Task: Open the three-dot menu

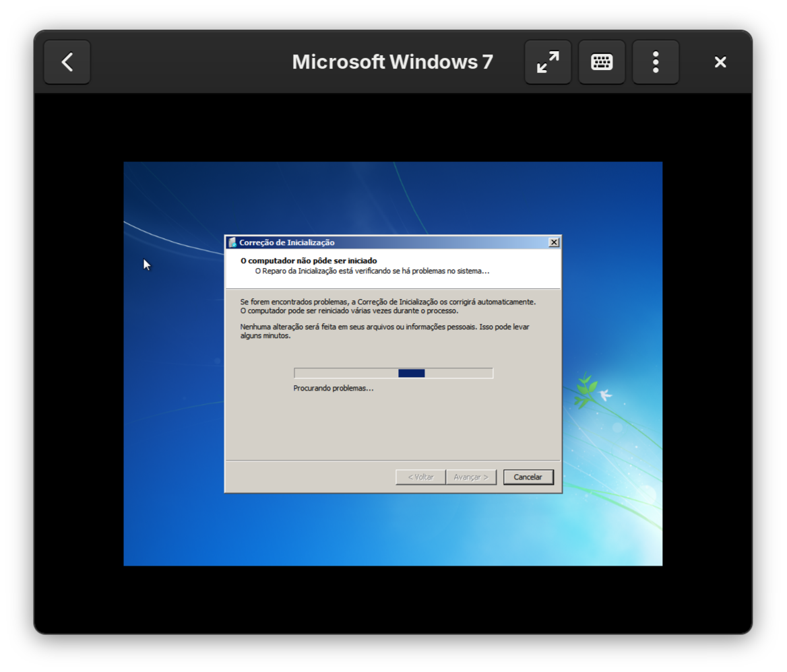Action: pyautogui.click(x=656, y=62)
